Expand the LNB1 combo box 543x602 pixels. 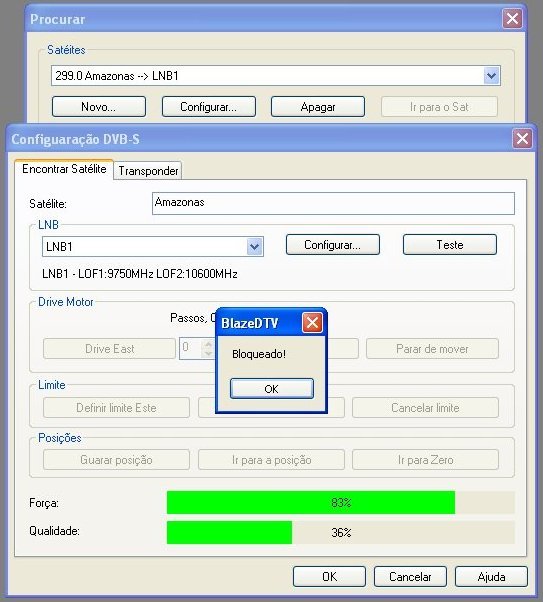(x=254, y=246)
